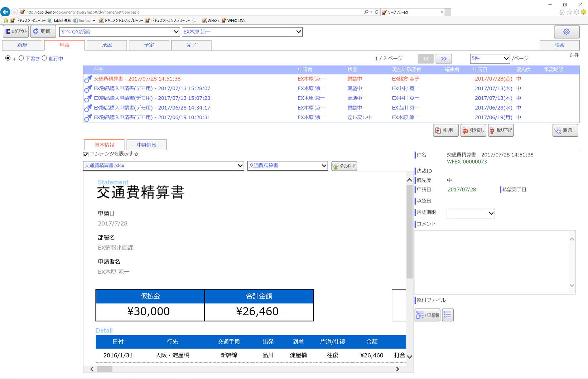588x379 pixels.
Task: Open the パス情報 route info
Action: 427,315
